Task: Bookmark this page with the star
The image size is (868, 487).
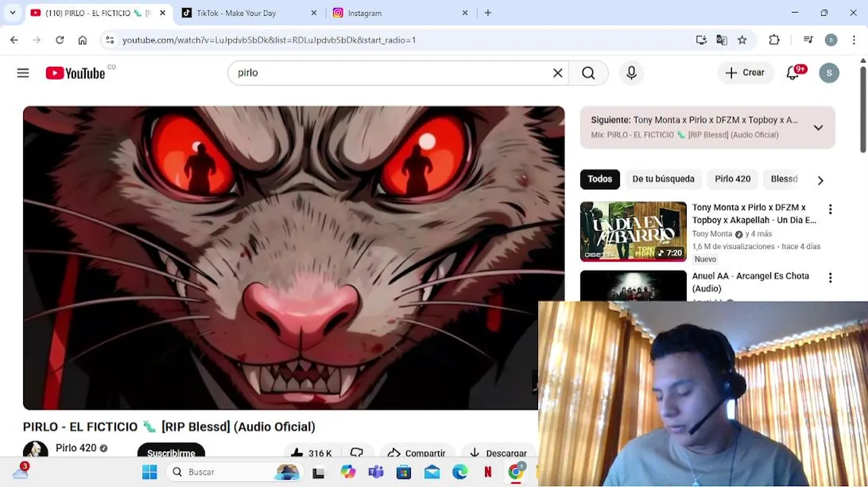Action: 742,40
